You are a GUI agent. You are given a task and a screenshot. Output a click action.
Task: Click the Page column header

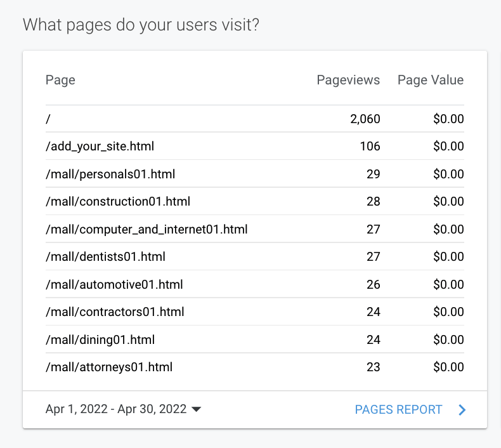pyautogui.click(x=60, y=80)
